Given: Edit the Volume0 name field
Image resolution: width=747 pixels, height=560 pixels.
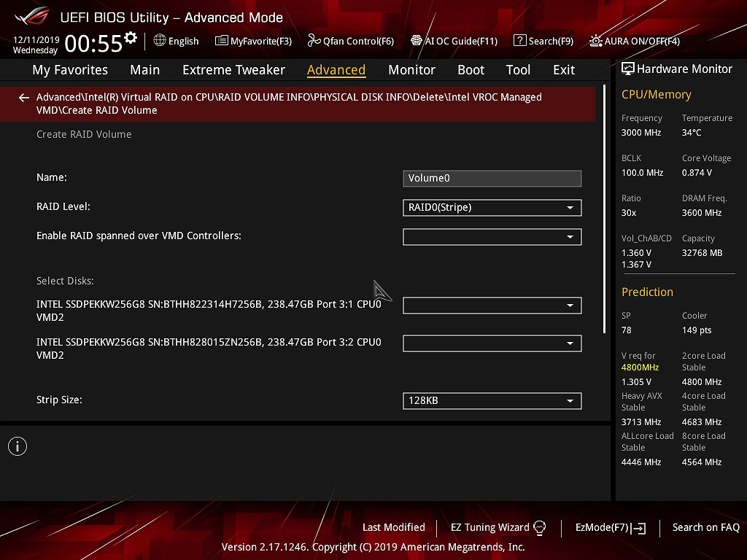Looking at the screenshot, I should [492, 179].
